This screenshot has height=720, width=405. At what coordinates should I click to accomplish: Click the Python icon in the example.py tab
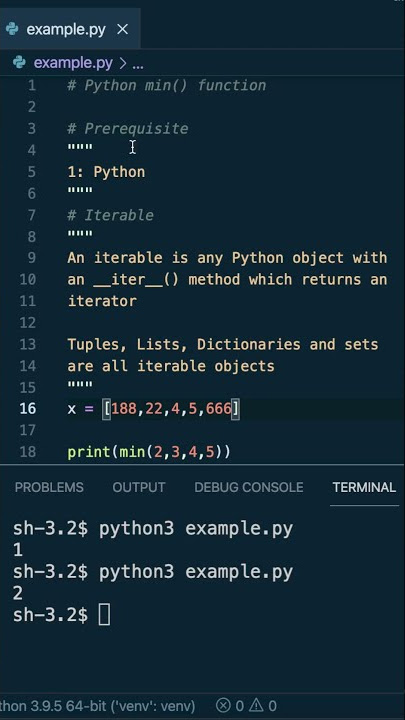pos(12,29)
